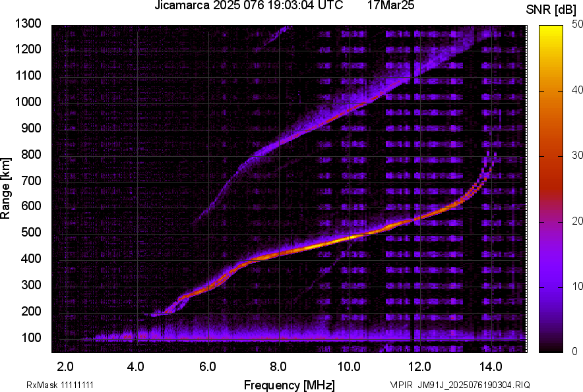
Task: Click the 700 range tick label
Action: click(31, 181)
